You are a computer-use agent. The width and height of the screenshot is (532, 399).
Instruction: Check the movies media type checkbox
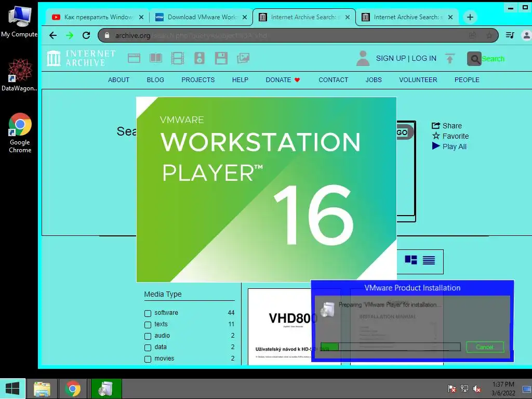[148, 359]
